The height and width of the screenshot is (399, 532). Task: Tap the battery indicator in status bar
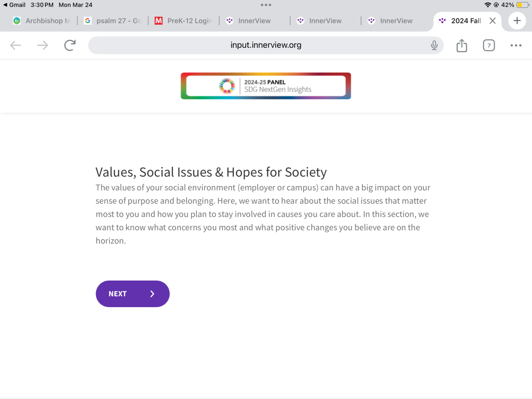click(x=522, y=5)
